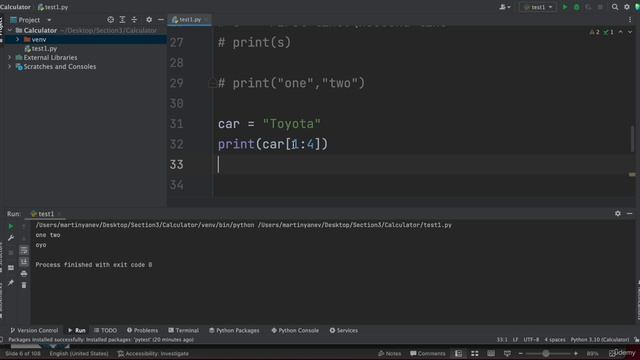
Task: Click the layout icon in Run panel sidebar
Action: point(11,268)
